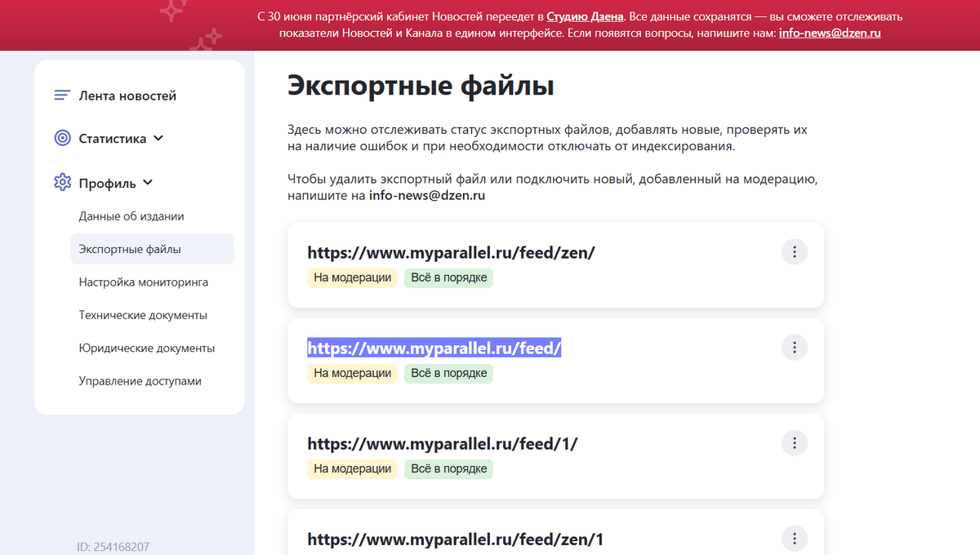Select Данные об издании menu item

(131, 216)
